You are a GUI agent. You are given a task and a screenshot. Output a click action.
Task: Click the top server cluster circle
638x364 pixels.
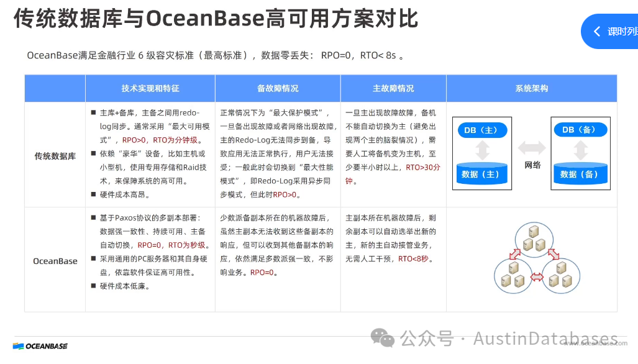point(534,239)
